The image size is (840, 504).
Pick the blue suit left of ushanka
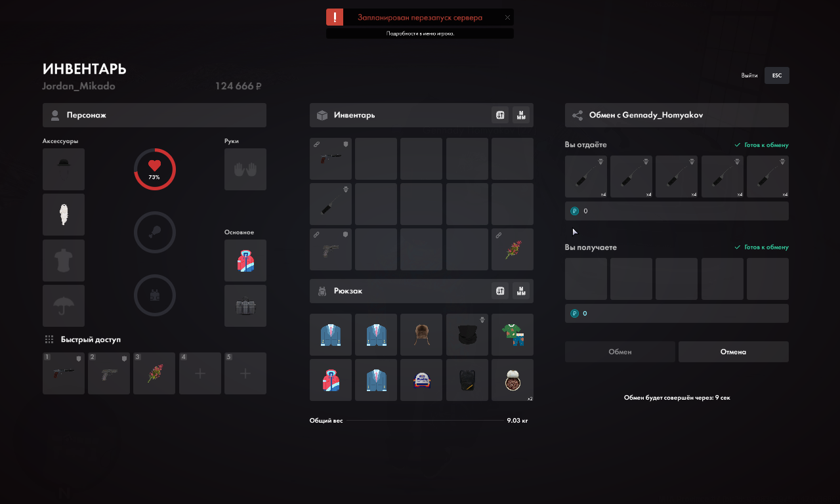click(376, 335)
